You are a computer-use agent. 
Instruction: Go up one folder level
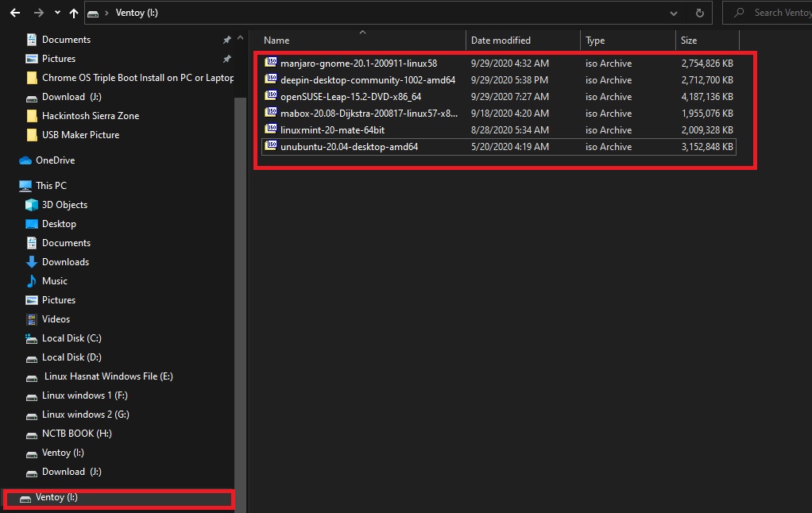[74, 13]
